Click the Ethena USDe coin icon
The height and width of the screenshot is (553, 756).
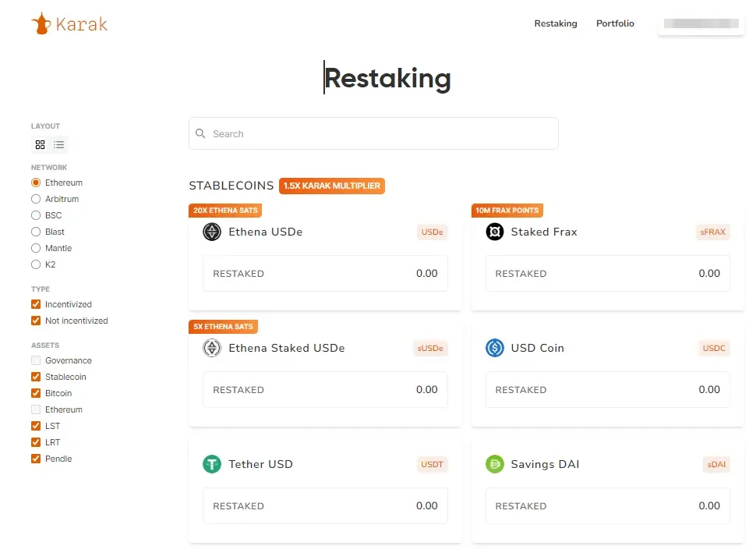(212, 232)
